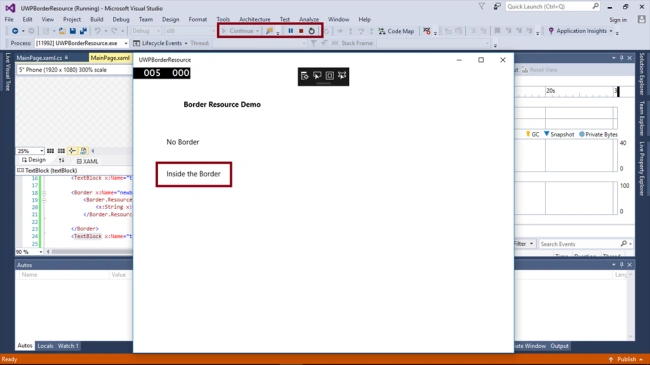Click the Sign in link

click(x=618, y=20)
